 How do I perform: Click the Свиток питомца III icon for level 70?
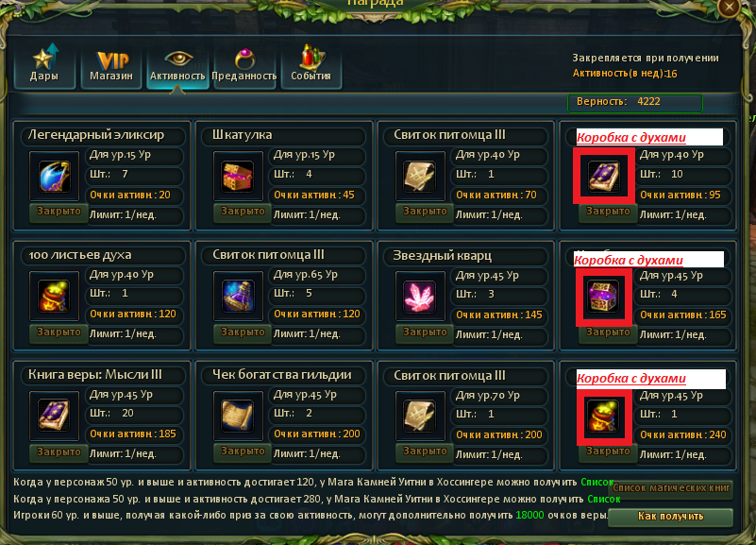coord(420,416)
